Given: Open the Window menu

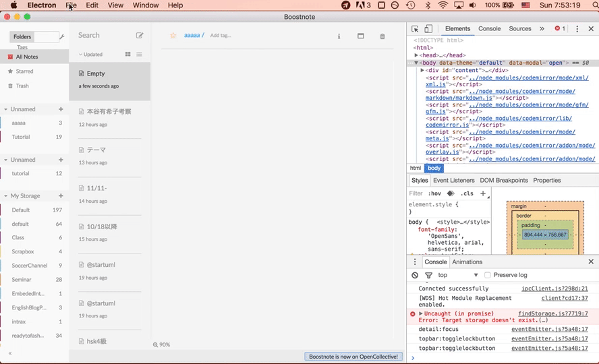Looking at the screenshot, I should pyautogui.click(x=146, y=5).
